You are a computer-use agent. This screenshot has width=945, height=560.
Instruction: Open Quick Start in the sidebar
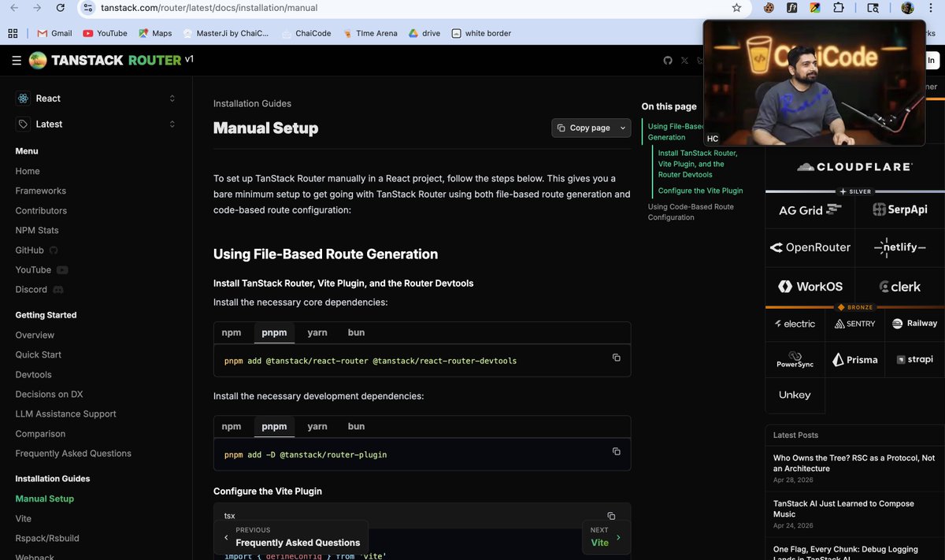point(39,354)
